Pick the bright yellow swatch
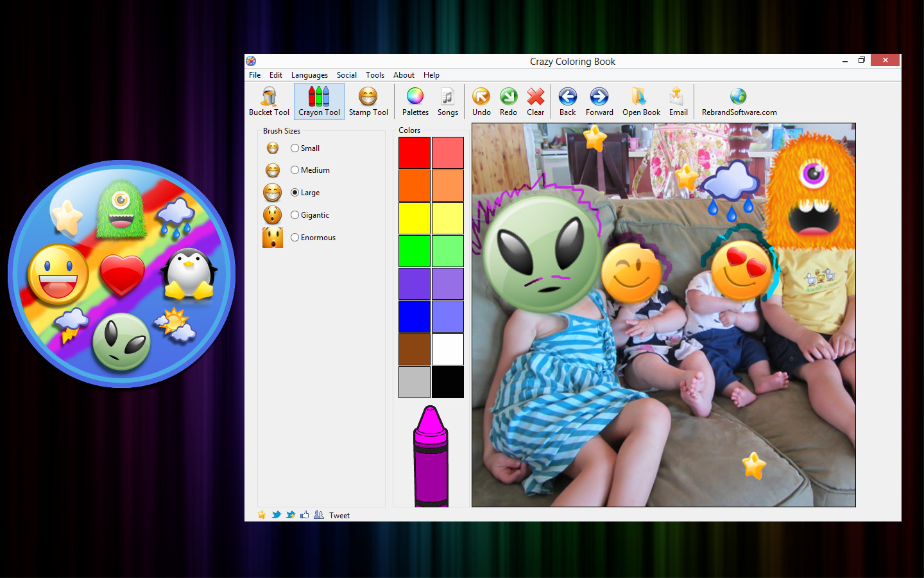The height and width of the screenshot is (578, 924). [x=415, y=218]
